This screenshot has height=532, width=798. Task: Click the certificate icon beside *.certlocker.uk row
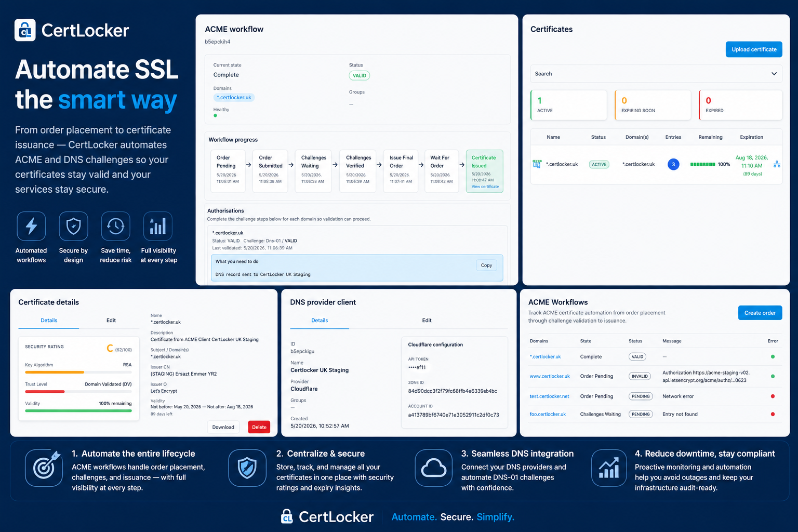[x=537, y=164]
